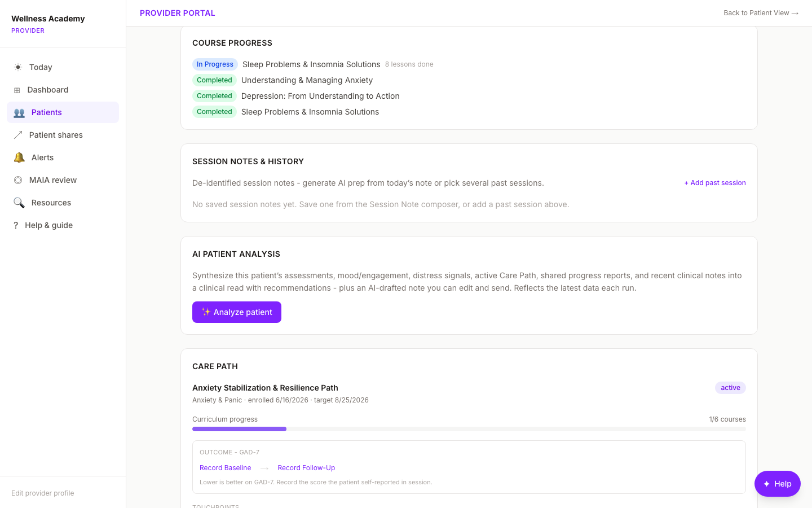Screen dimensions: 812x508
Task: Click the Resources magnifier icon
Action: click(19, 203)
